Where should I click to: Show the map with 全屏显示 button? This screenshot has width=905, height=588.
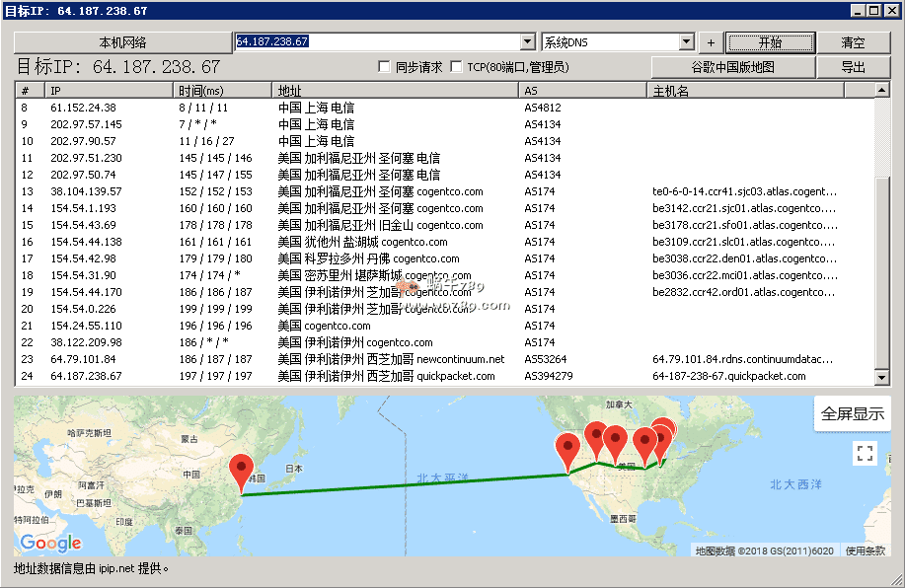[853, 414]
